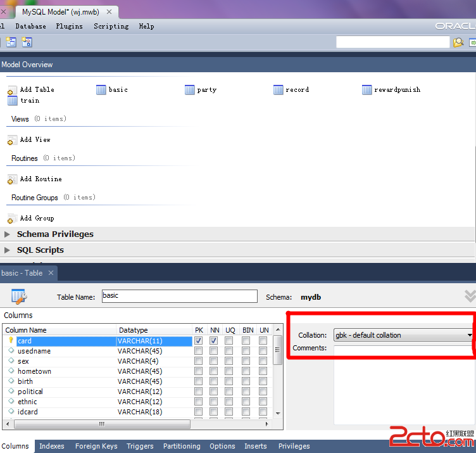The width and height of the screenshot is (476, 453).
Task: Click the table editor wrench icon
Action: (x=19, y=297)
